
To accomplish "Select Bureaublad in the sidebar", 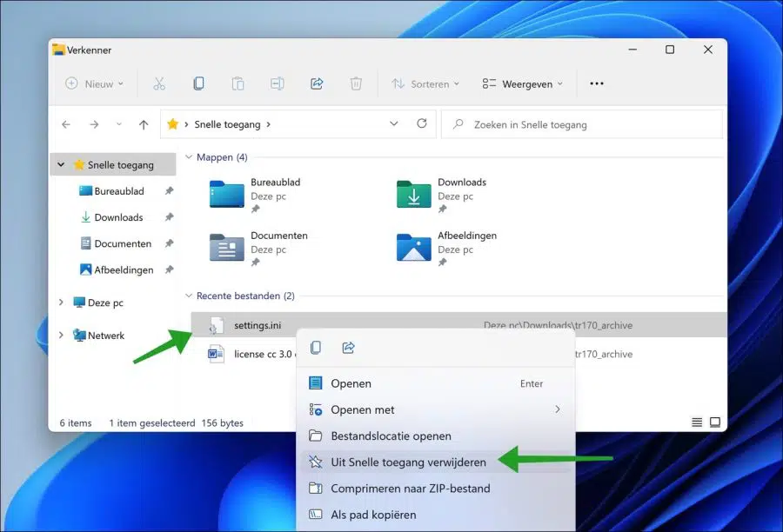I will coord(119,190).
